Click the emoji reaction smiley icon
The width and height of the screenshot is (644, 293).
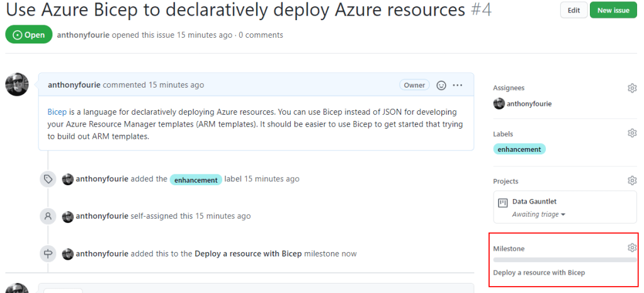[x=441, y=85]
